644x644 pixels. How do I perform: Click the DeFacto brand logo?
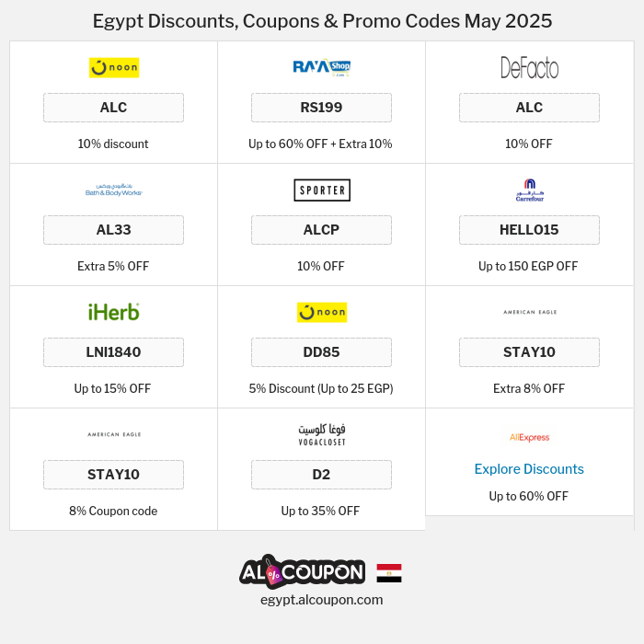tap(529, 67)
